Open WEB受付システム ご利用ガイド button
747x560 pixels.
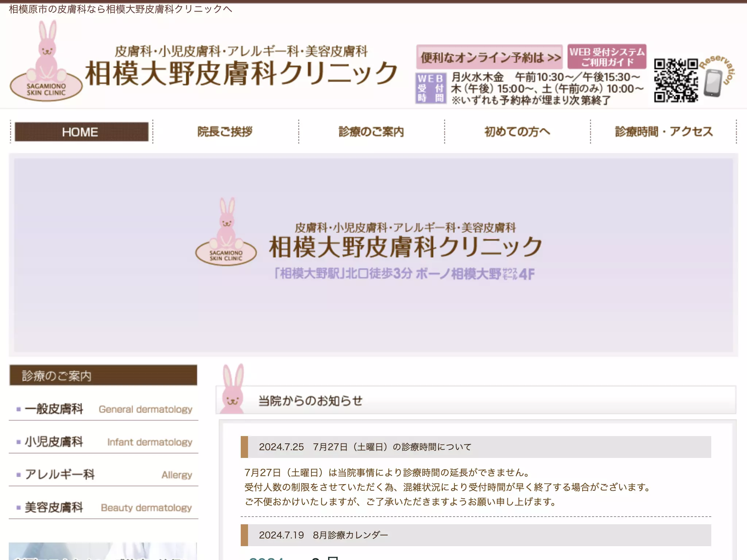point(607,57)
